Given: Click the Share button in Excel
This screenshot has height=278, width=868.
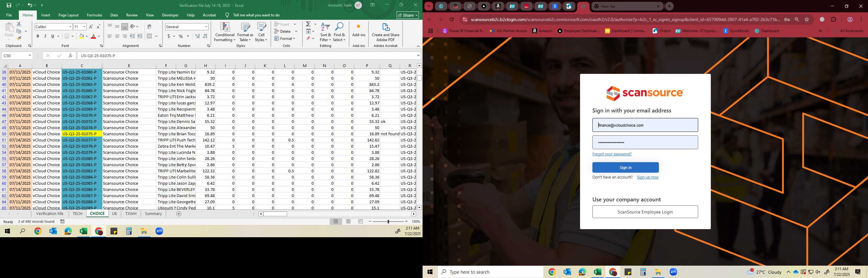Looking at the screenshot, I should coord(408,15).
